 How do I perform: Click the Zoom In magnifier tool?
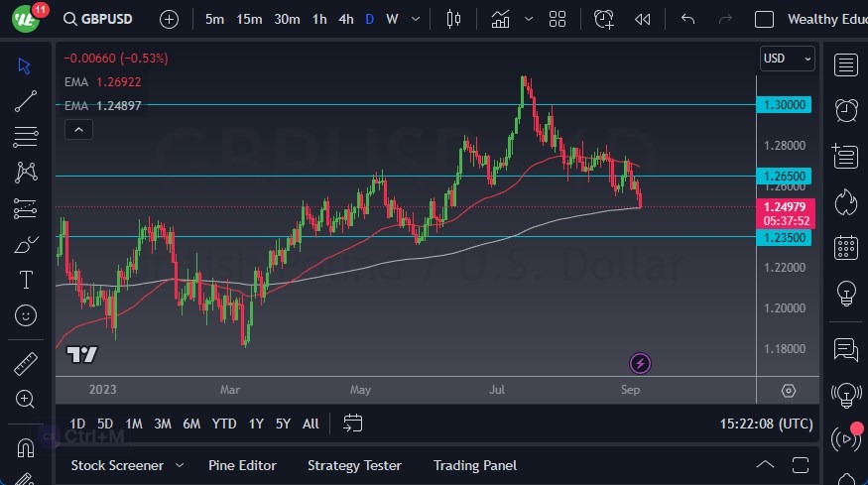click(26, 399)
